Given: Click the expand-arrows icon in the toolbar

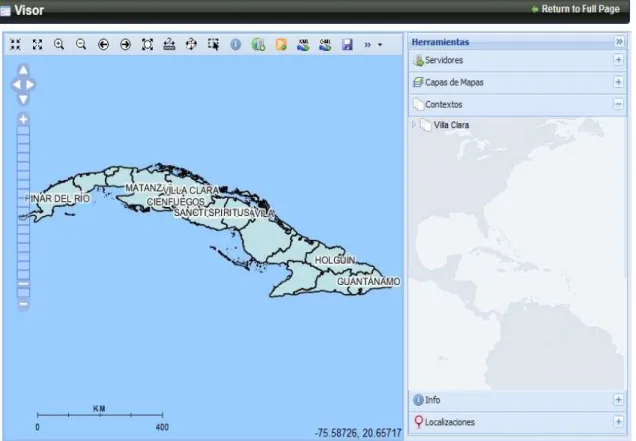Looking at the screenshot, I should click(x=37, y=44).
